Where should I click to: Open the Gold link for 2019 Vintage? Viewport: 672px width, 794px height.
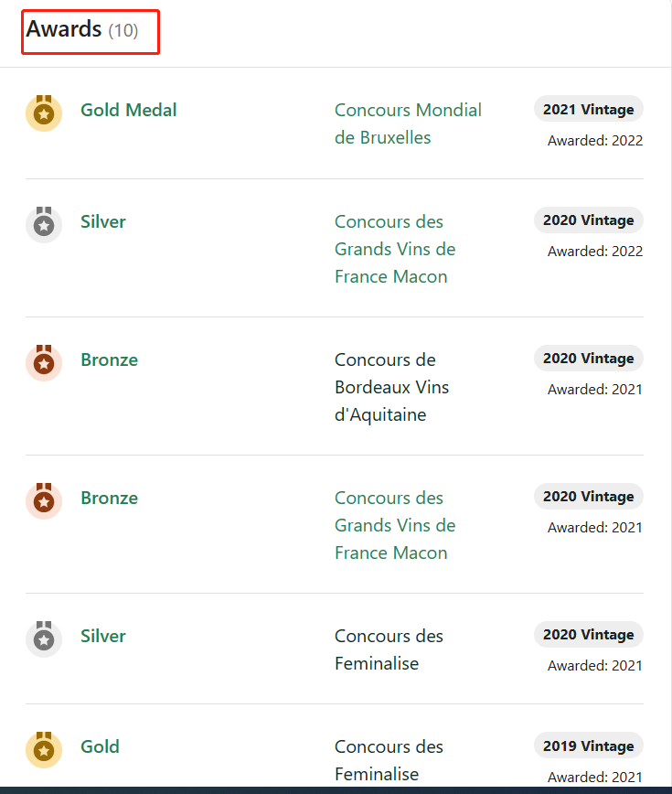click(101, 747)
